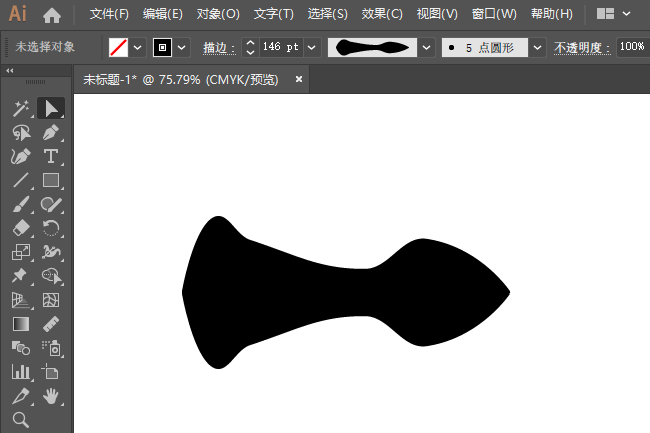Open the 不透明度 opacity panel link
650x433 pixels.
point(582,48)
